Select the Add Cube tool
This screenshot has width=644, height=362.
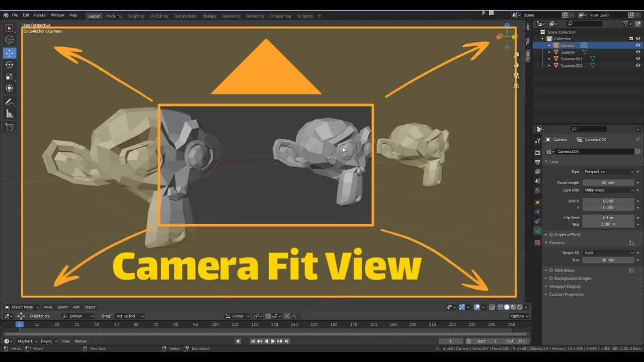point(10,128)
